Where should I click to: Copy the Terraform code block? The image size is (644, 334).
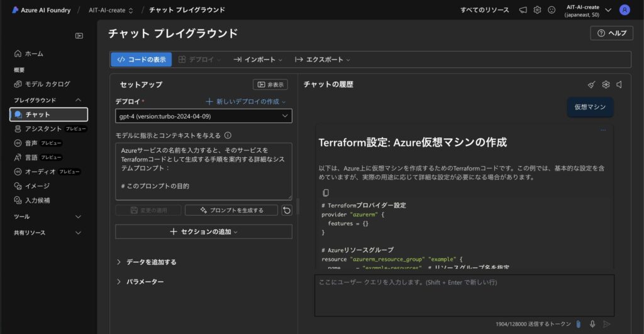pos(326,192)
